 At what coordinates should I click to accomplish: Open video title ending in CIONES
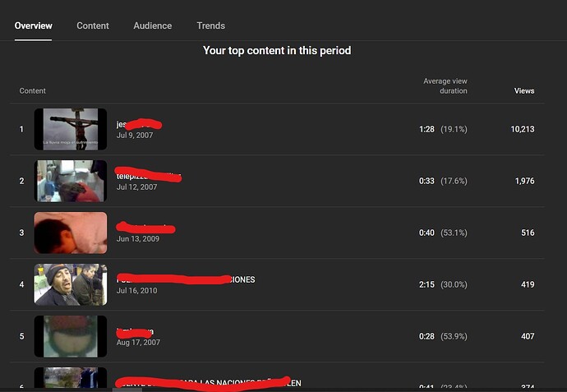tap(186, 279)
